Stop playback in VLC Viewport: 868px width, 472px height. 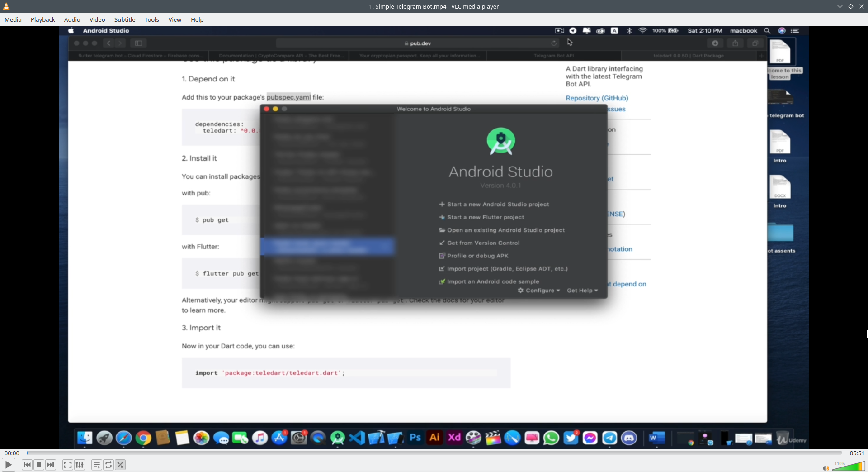coord(39,465)
